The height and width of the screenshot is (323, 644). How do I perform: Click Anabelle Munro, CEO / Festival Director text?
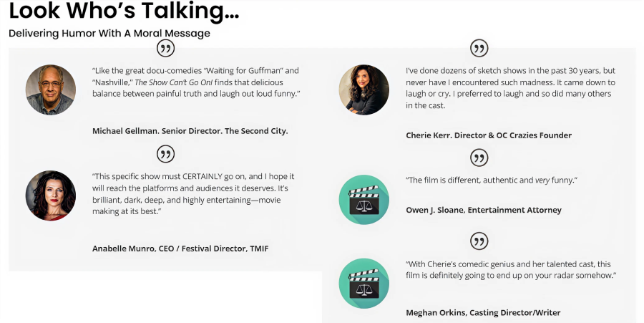coord(180,249)
